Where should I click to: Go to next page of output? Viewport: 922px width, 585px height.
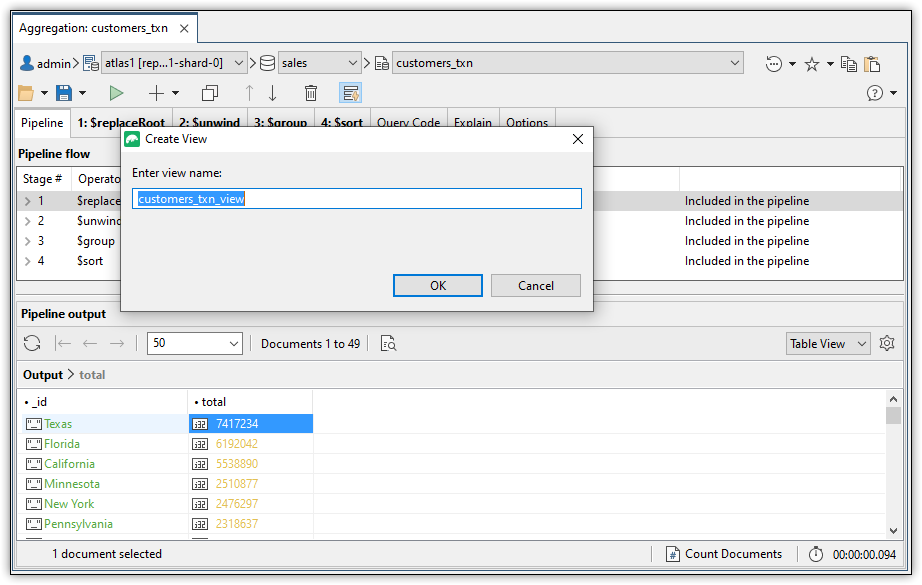pyautogui.click(x=117, y=343)
